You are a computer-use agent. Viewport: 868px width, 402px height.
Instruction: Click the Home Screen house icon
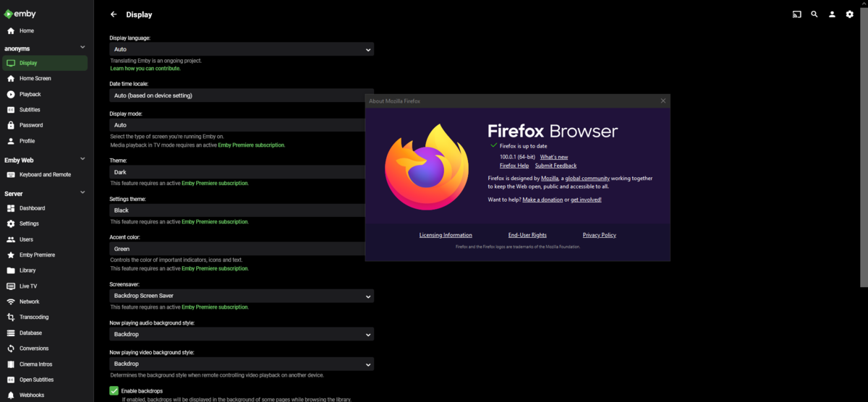[x=11, y=78]
